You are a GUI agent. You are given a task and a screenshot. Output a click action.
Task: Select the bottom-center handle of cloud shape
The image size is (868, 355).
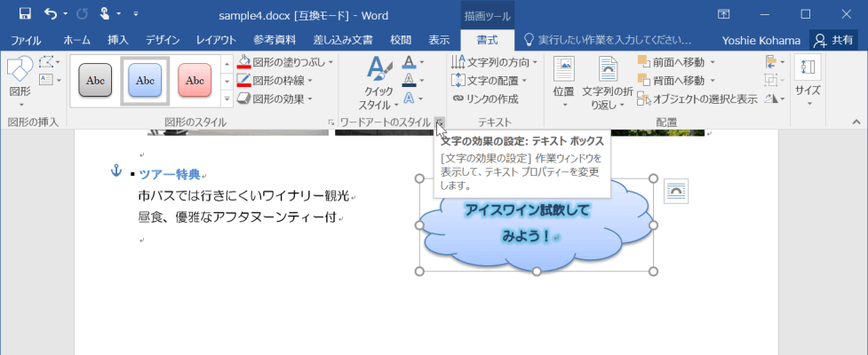click(x=537, y=271)
